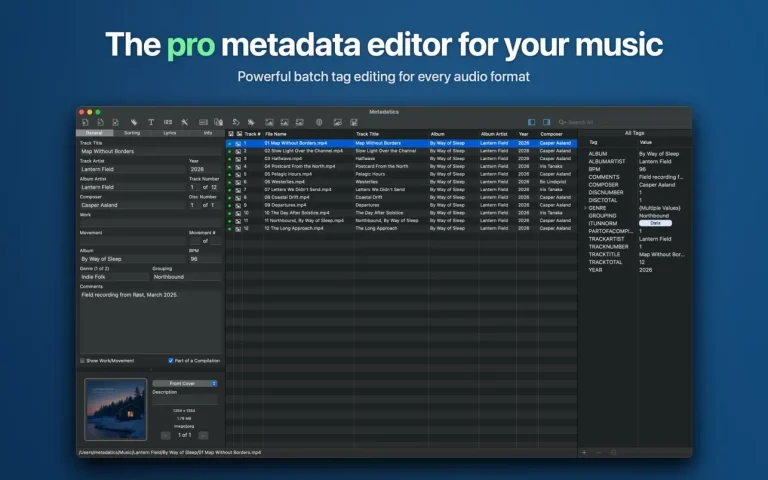Click the Value column header in All Tags
Screen dimensions: 768x480
(664, 142)
